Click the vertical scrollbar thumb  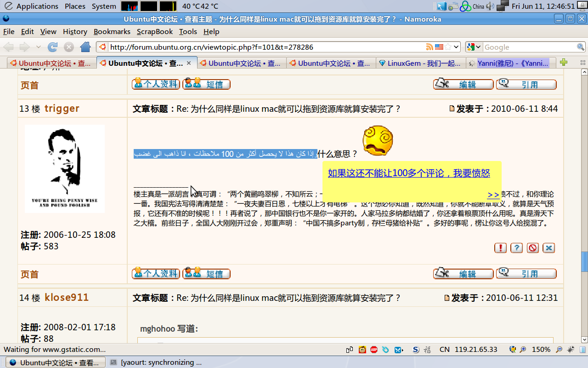(x=584, y=262)
